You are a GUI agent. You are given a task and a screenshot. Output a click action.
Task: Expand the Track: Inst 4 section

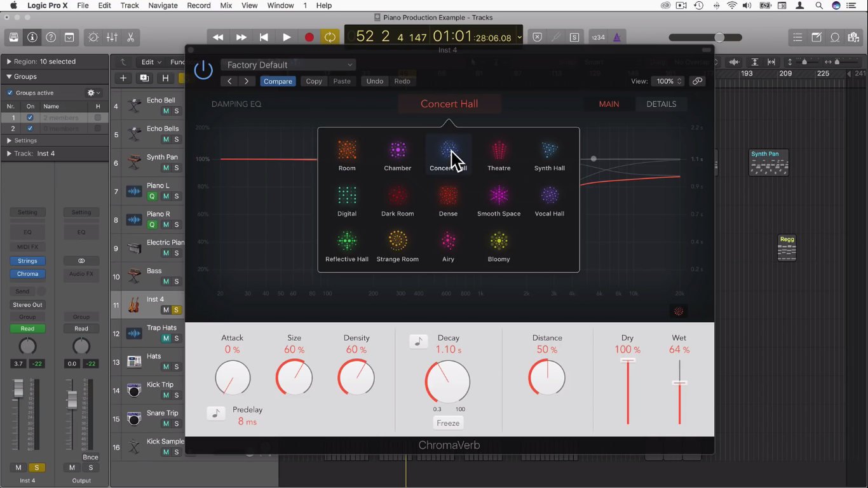pos(9,154)
